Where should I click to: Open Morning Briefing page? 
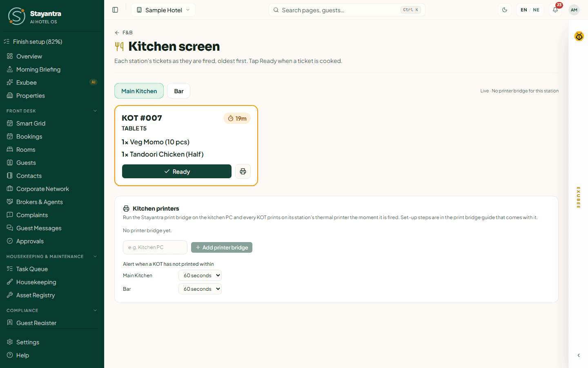point(52,70)
